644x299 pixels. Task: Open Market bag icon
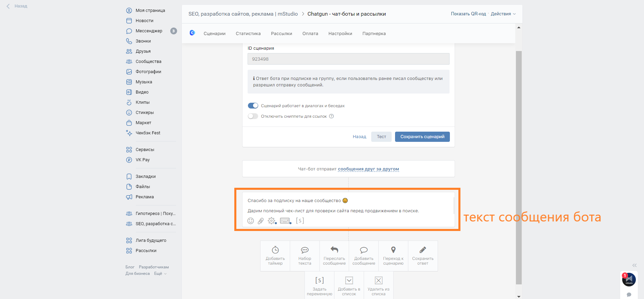[129, 123]
